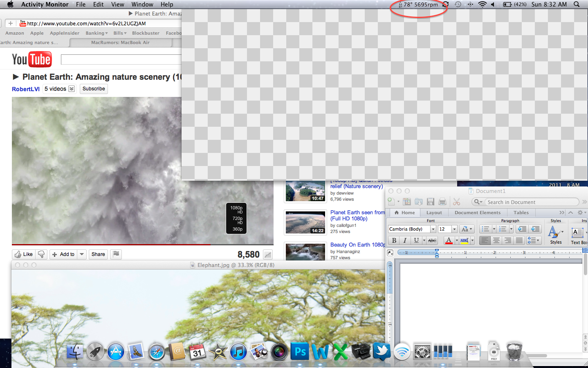
Task: Switch to the Tables tab in Word
Action: tap(521, 213)
